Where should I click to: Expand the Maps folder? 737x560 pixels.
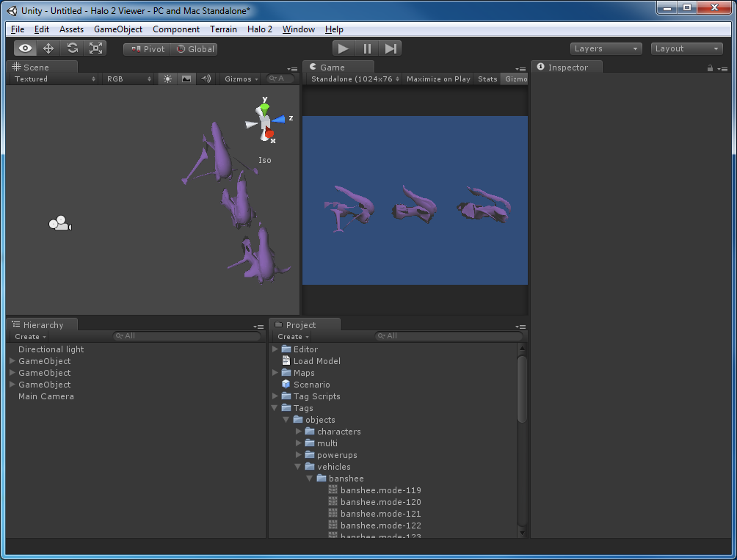pyautogui.click(x=275, y=373)
